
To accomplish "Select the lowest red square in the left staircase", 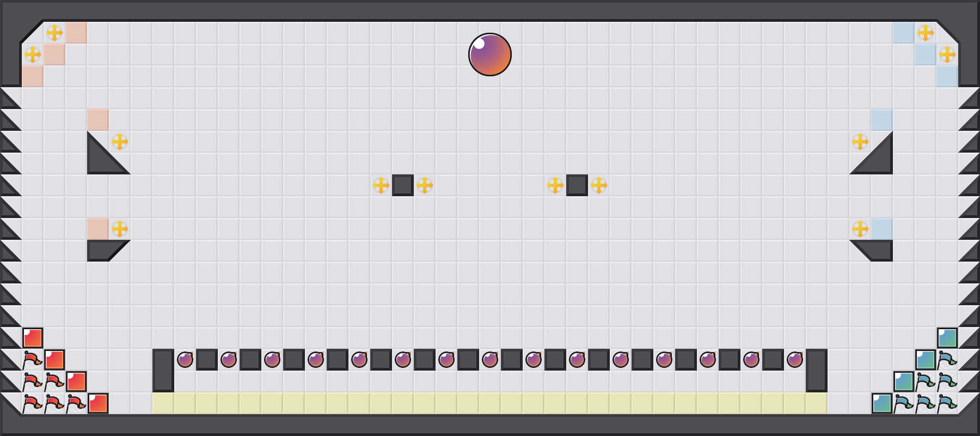I will (98, 403).
